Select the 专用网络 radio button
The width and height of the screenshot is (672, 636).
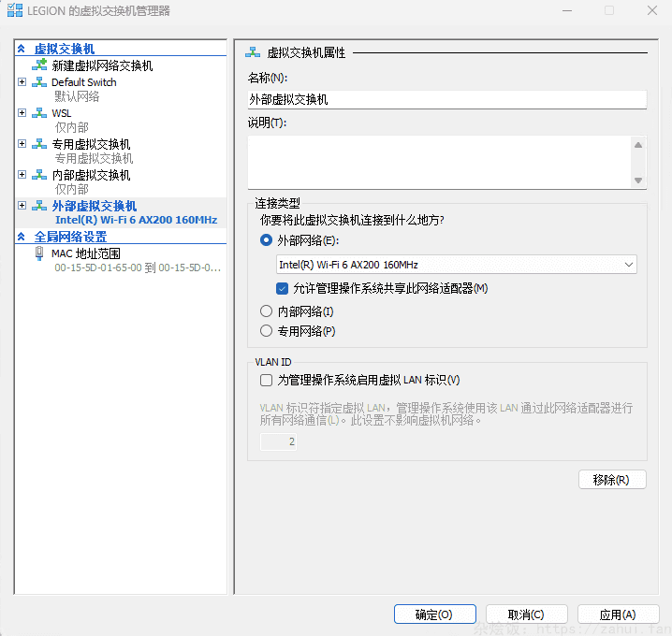pos(267,331)
